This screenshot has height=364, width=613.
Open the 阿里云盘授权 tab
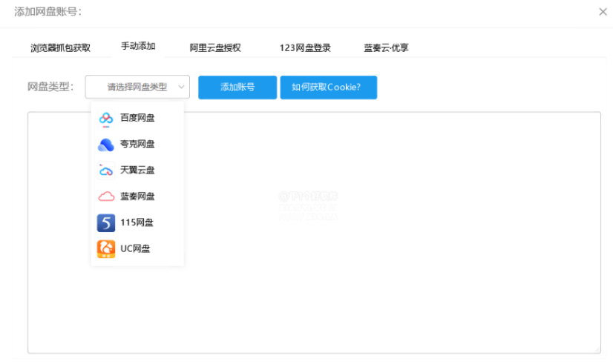[215, 48]
